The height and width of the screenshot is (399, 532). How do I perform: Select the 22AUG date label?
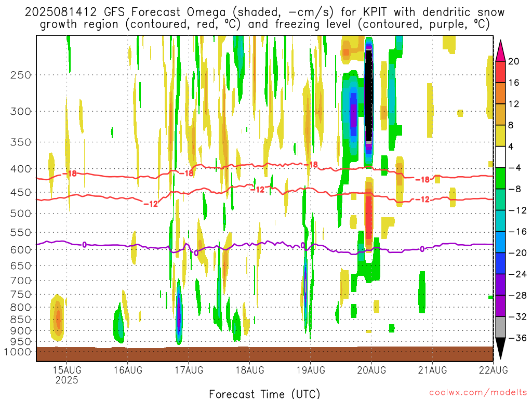click(494, 370)
